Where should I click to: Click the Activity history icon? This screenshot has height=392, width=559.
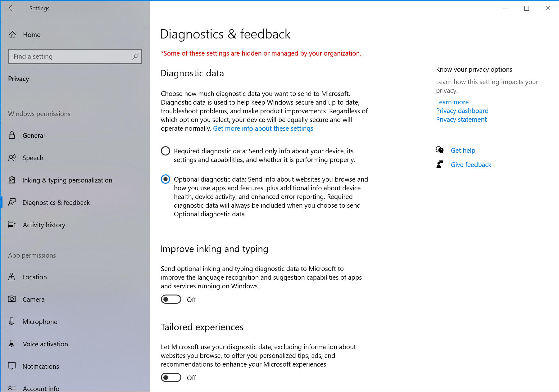coord(12,224)
